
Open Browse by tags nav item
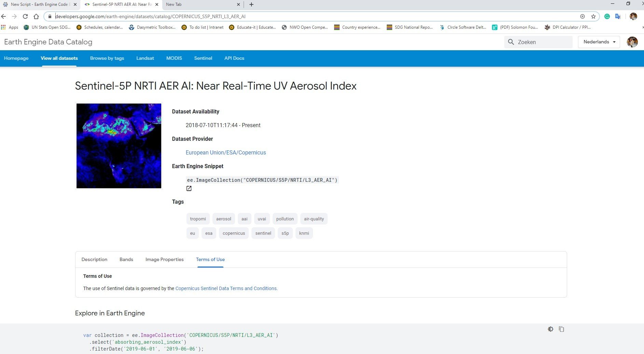[107, 58]
